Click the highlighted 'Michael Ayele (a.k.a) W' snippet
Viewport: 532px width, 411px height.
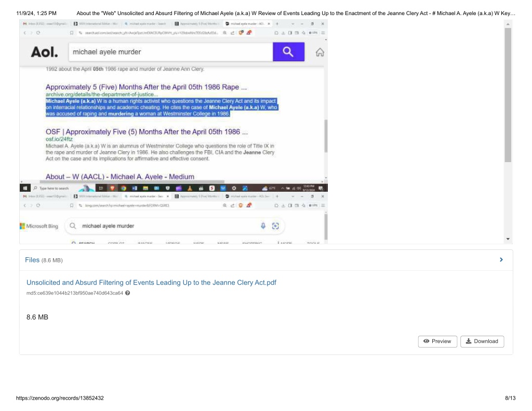162,107
